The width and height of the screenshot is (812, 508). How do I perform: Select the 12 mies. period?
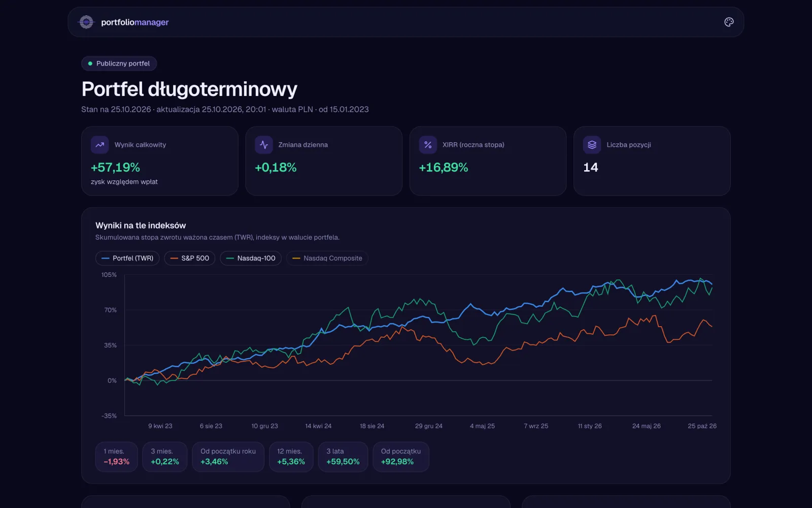291,457
